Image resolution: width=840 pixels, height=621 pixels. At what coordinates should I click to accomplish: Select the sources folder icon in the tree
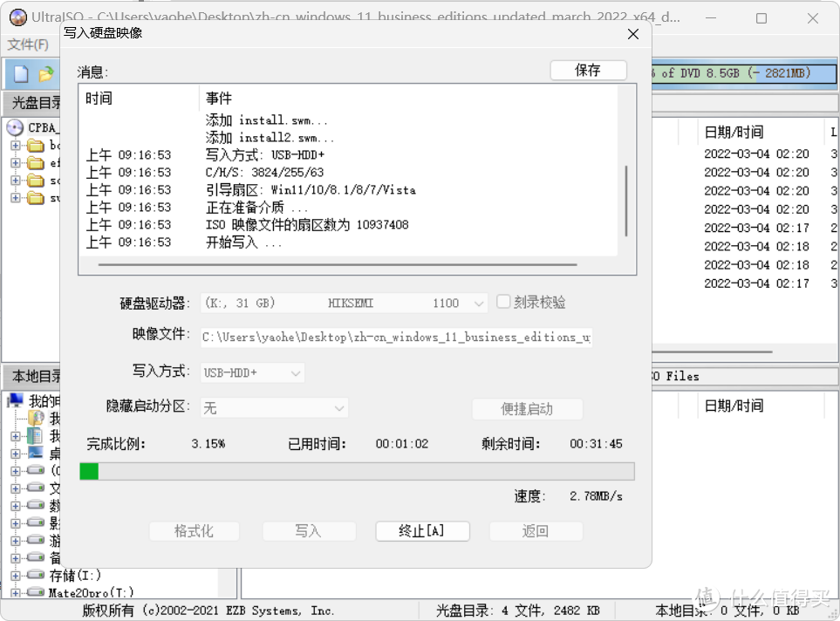pos(35,181)
